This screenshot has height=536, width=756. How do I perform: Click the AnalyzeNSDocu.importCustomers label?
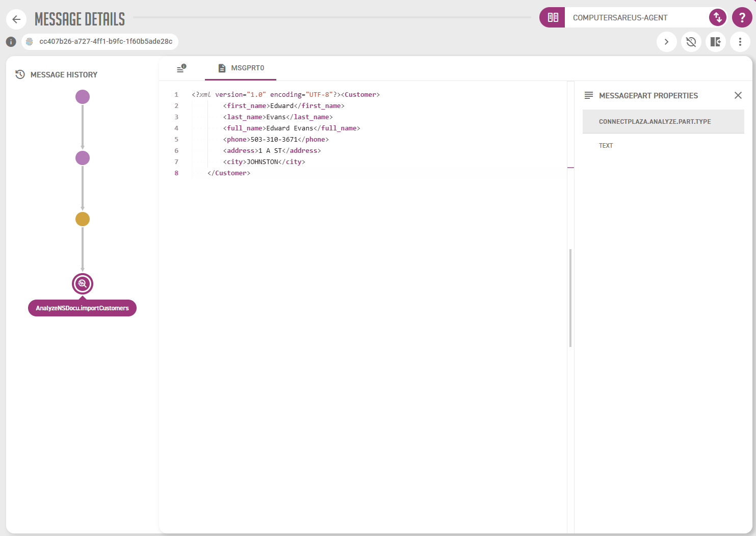82,308
